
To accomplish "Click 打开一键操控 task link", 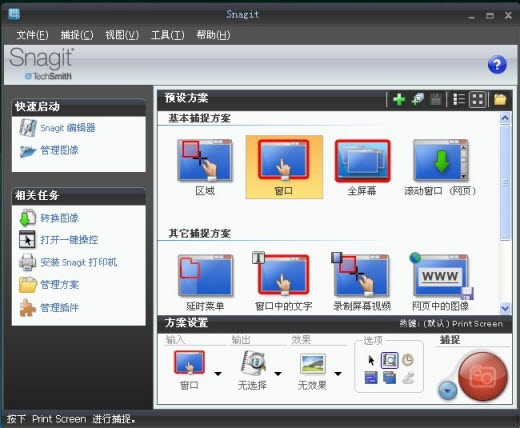I will coord(69,240).
